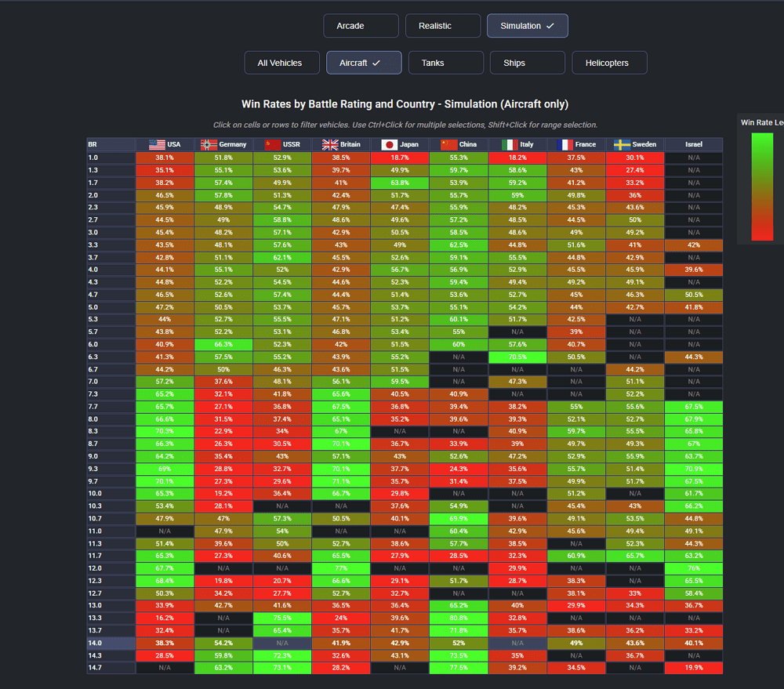Switch to Arcade game mode

(361, 26)
